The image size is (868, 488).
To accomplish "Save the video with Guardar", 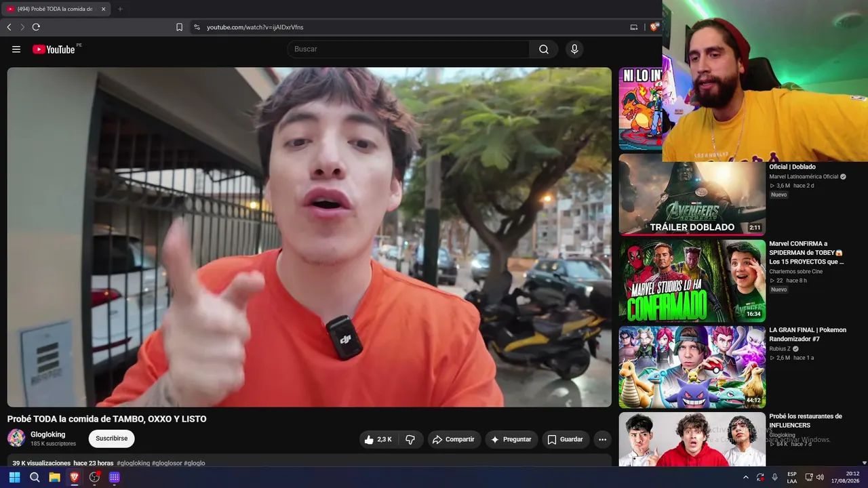I will pyautogui.click(x=565, y=439).
